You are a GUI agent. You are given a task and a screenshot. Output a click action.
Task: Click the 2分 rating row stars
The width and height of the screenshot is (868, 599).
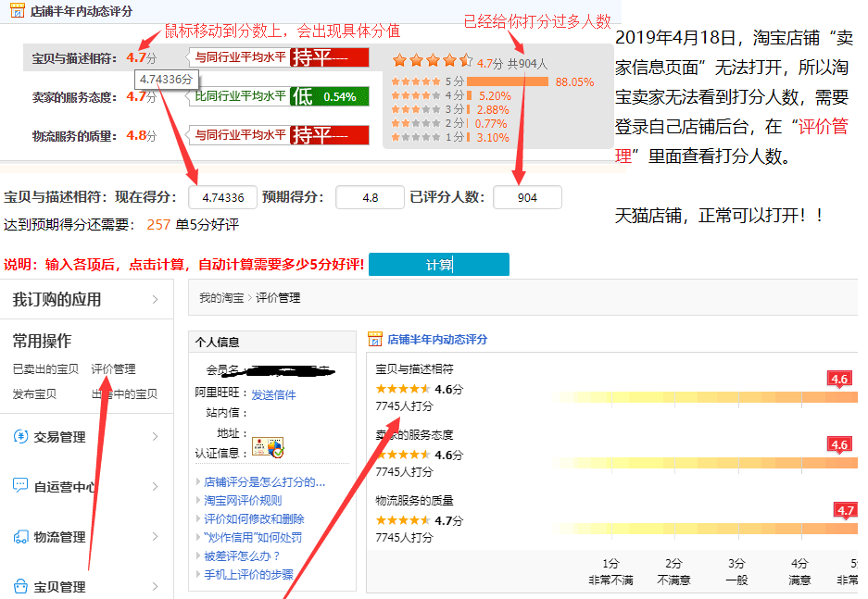(416, 123)
